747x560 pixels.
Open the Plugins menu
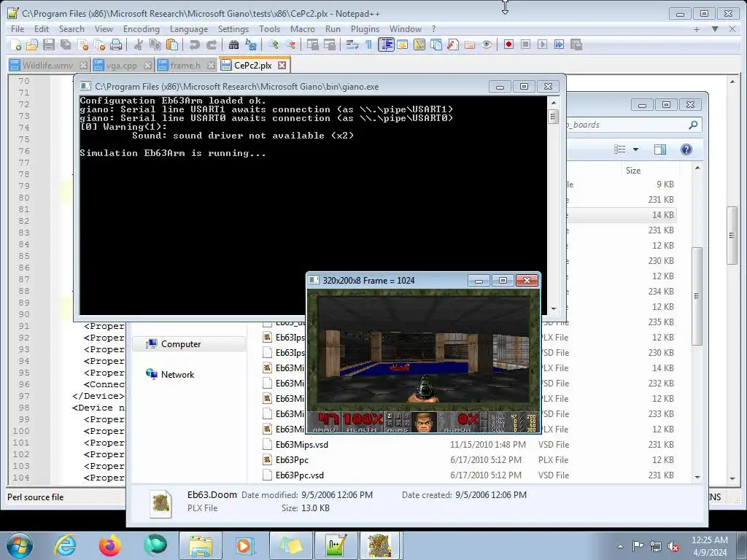click(365, 29)
